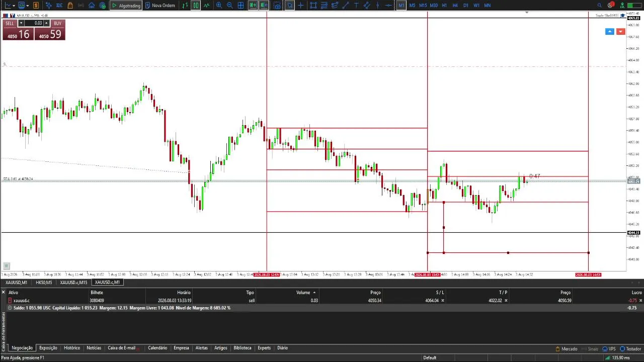Image resolution: width=644 pixels, height=362 pixels.
Task: Switch timeframe to M15
Action: (423, 5)
